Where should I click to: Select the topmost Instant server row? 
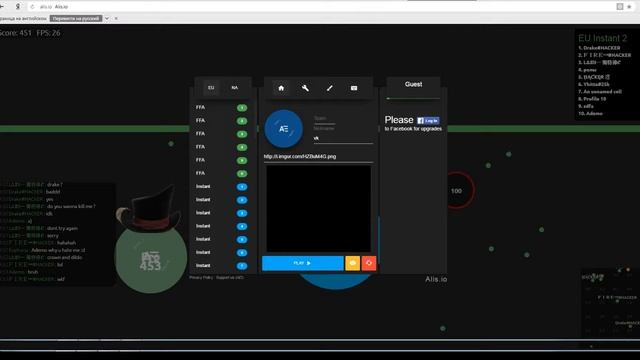click(222, 187)
